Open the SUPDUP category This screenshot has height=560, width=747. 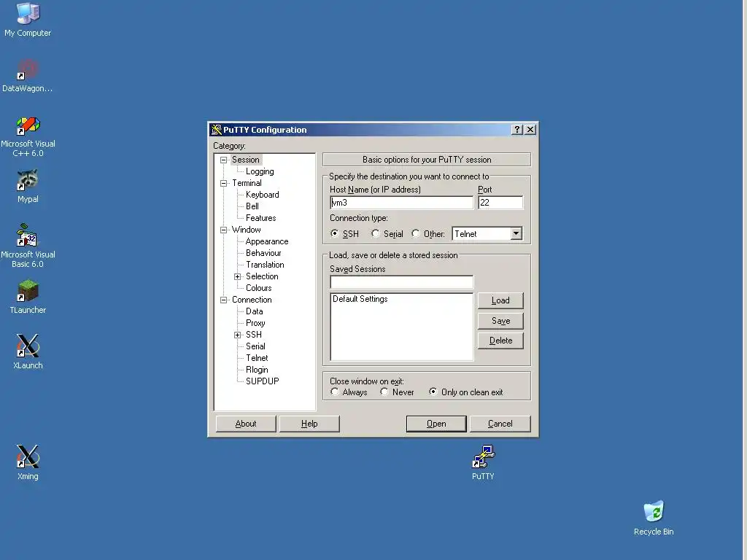pyautogui.click(x=262, y=381)
